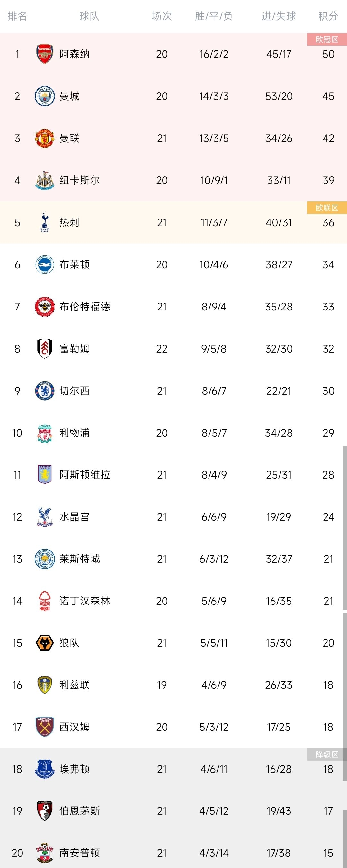Tap the Wolves wolf-head logo
The width and height of the screenshot is (347, 868).
tap(44, 643)
